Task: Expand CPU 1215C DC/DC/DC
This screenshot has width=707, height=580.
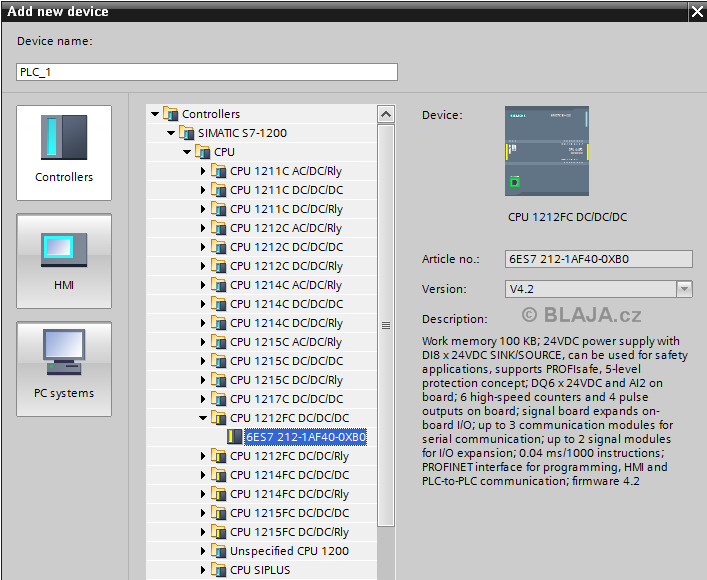Action: point(202,361)
